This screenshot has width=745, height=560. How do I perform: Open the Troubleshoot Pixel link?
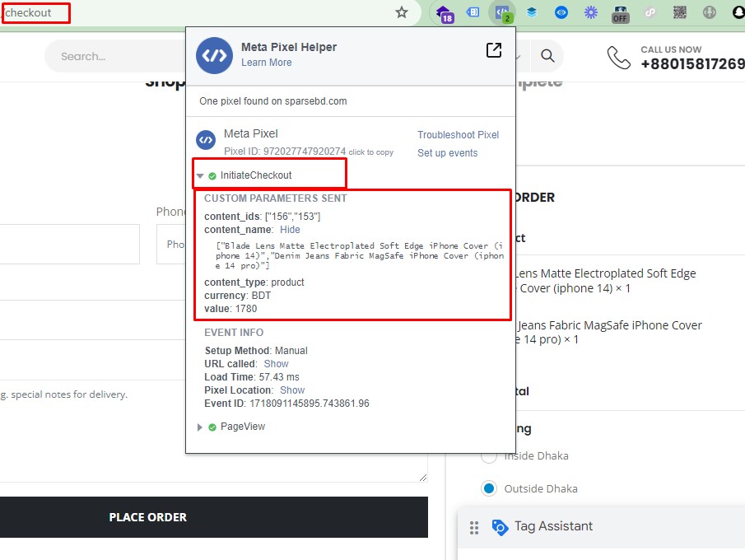tap(458, 135)
